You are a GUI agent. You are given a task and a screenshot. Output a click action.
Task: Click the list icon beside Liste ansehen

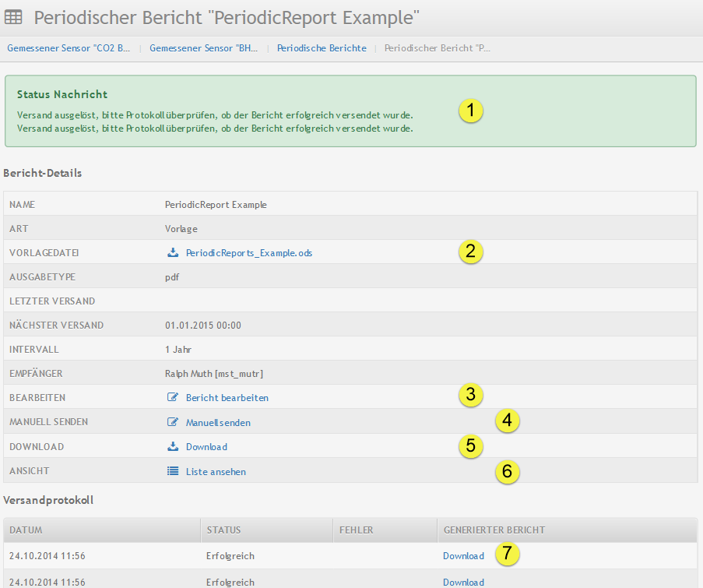pyautogui.click(x=173, y=471)
